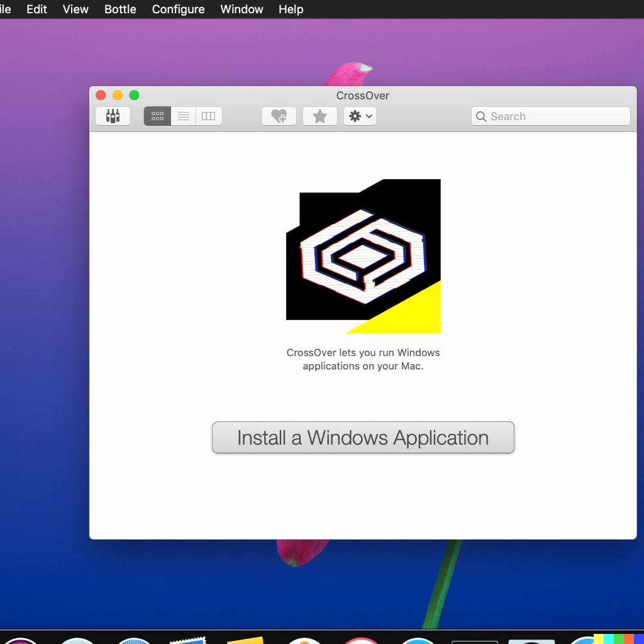Click the magnifying glass search icon
This screenshot has height=644, width=644.
[481, 116]
